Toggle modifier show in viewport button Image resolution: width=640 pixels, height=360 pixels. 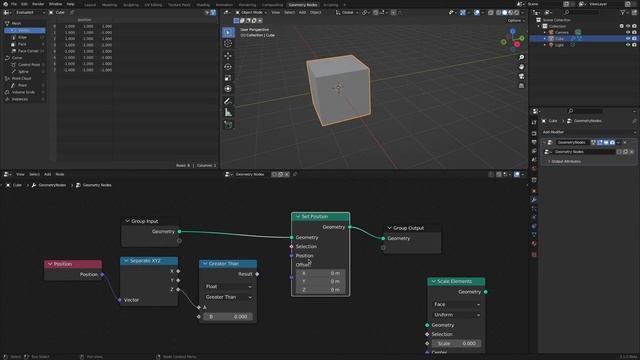[x=606, y=142]
